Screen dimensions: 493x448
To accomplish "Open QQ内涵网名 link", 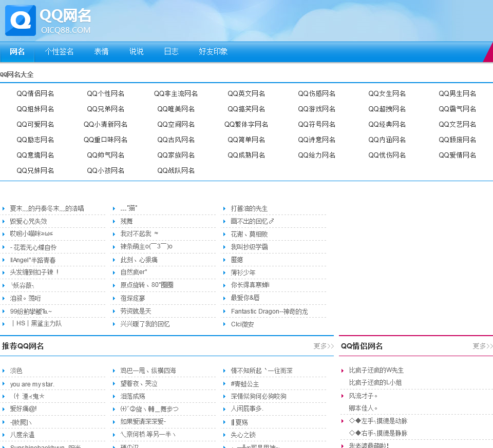I will click(x=387, y=140).
